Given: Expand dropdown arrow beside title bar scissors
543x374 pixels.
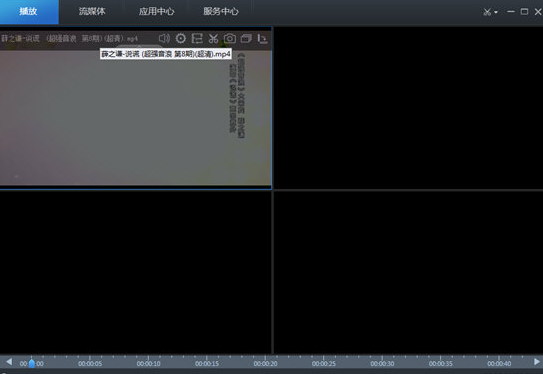Looking at the screenshot, I should 496,12.
